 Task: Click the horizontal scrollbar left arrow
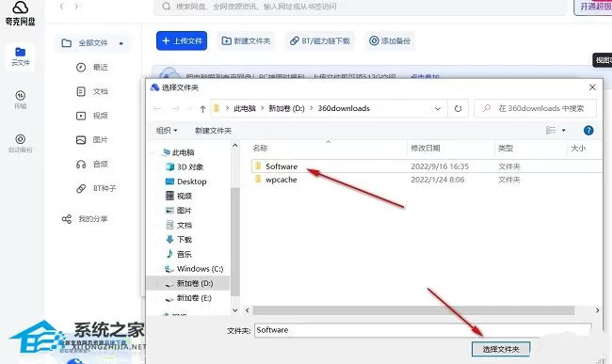click(x=247, y=310)
